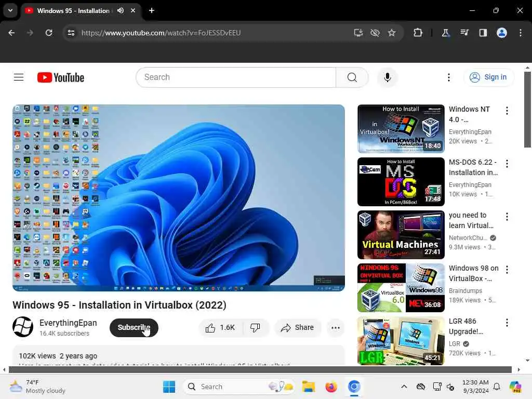Click the main video player
The image size is (532, 399).
179,198
